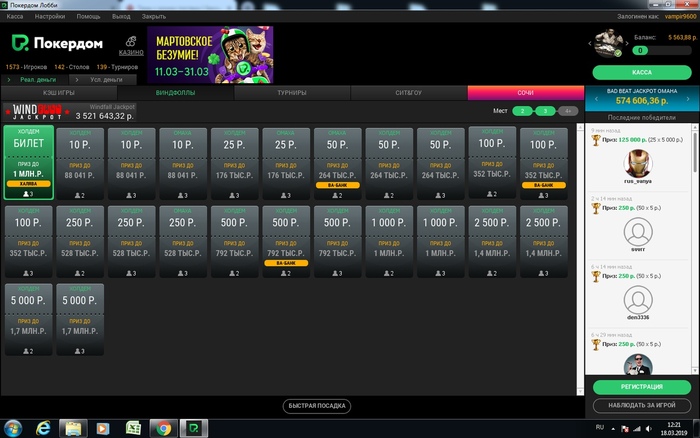Select the 500 Р. ВА-БАНК card

[286, 242]
